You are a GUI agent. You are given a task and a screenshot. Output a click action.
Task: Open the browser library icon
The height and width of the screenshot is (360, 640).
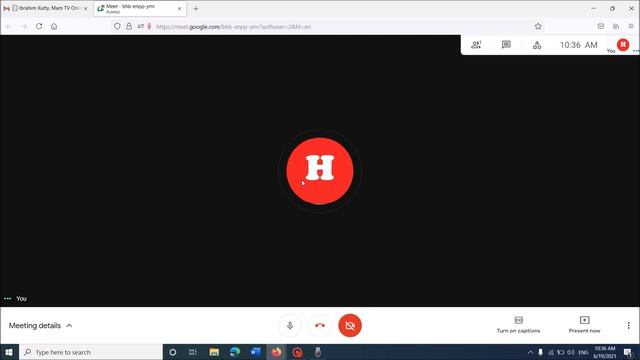coord(616,26)
